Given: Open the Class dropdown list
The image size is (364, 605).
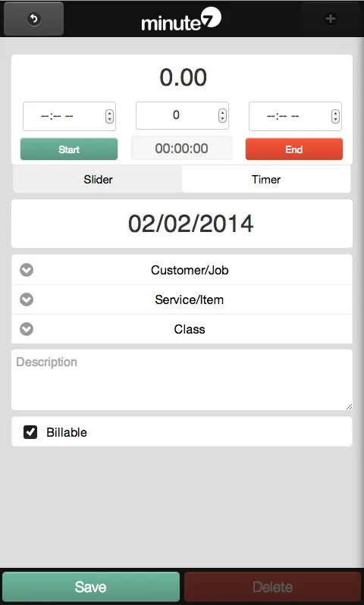Looking at the screenshot, I should click(182, 329).
